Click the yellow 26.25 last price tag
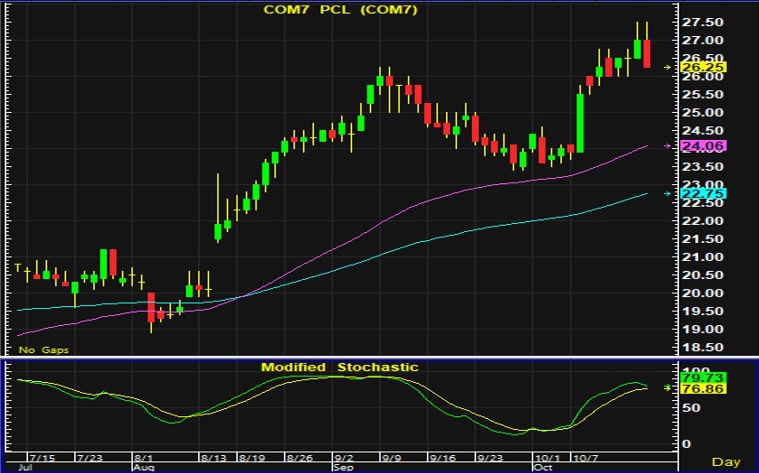 (701, 67)
